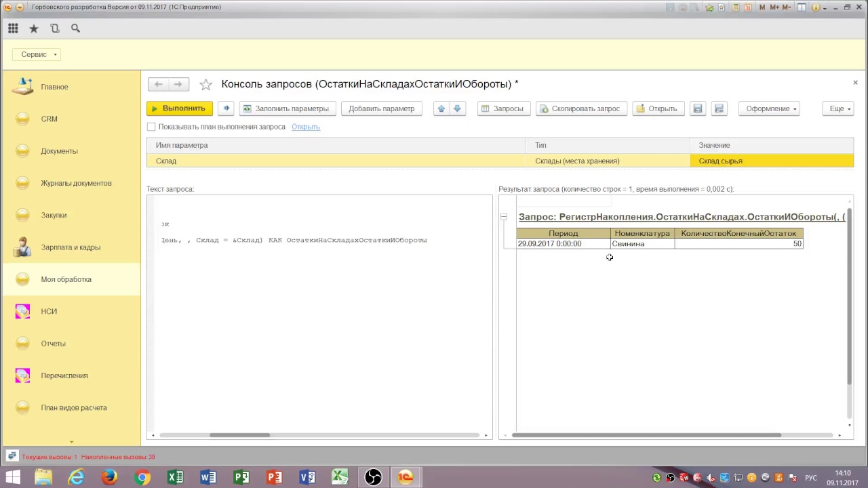Open Windows Start menu

13,477
